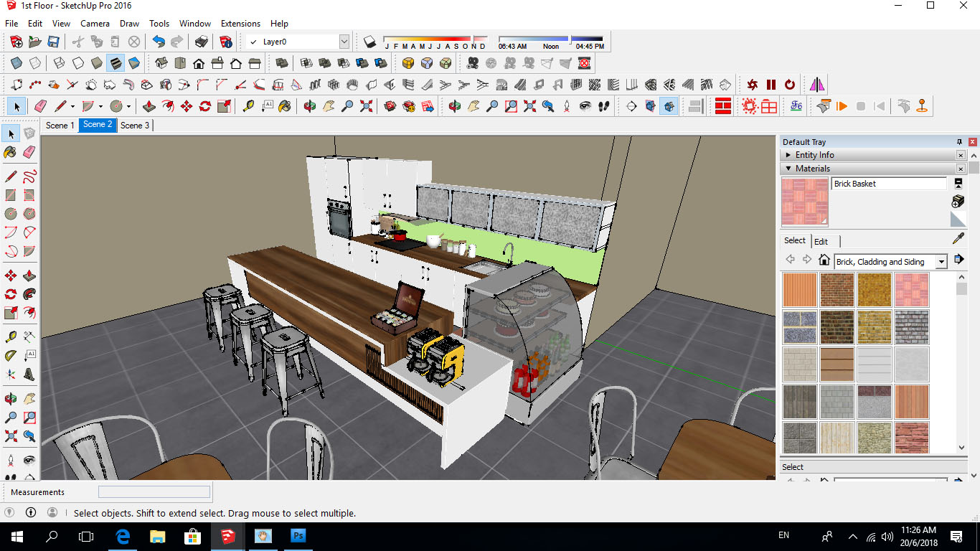Open a file with the folder icon

34,42
